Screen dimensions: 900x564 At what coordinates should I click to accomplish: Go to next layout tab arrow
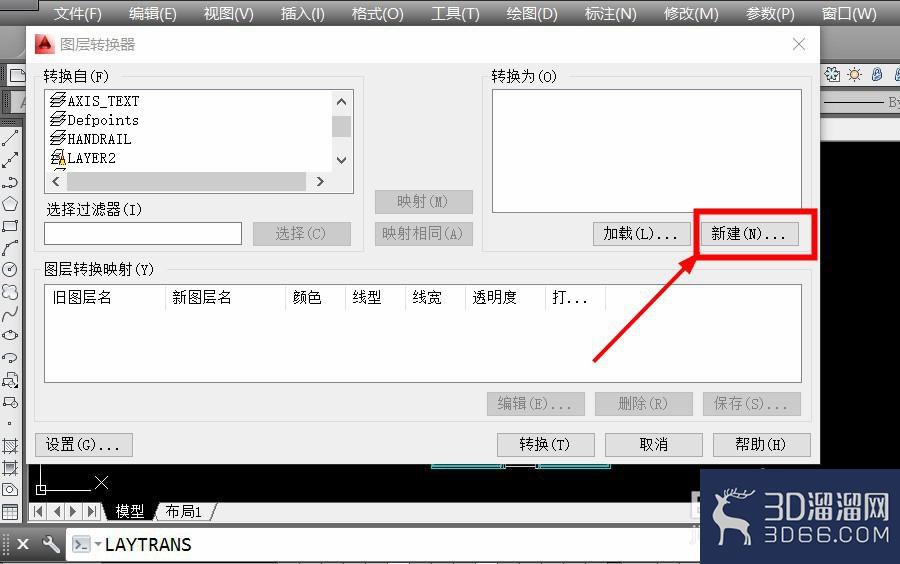coord(73,511)
